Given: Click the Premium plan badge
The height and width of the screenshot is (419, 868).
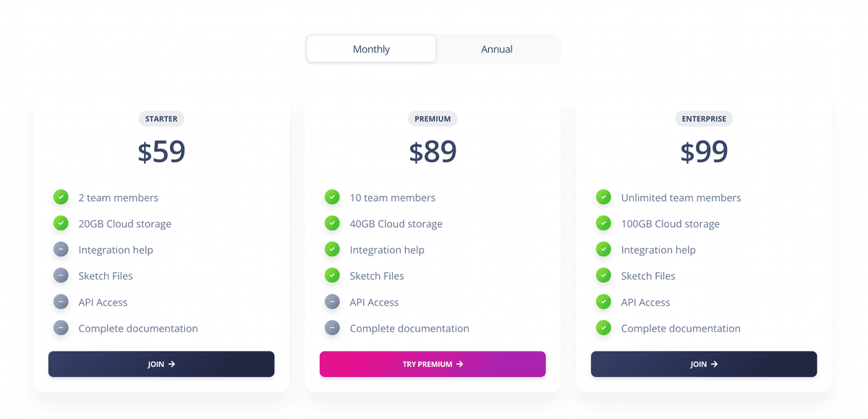Looking at the screenshot, I should point(433,119).
